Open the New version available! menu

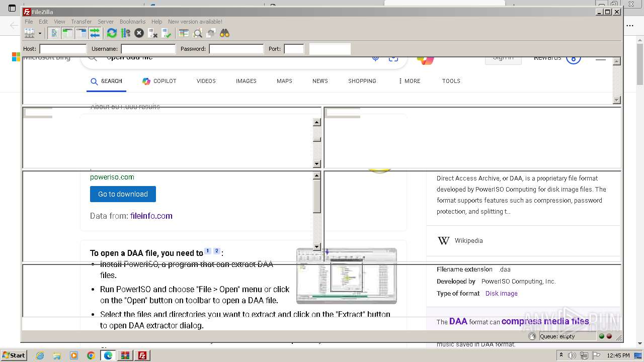point(195,22)
